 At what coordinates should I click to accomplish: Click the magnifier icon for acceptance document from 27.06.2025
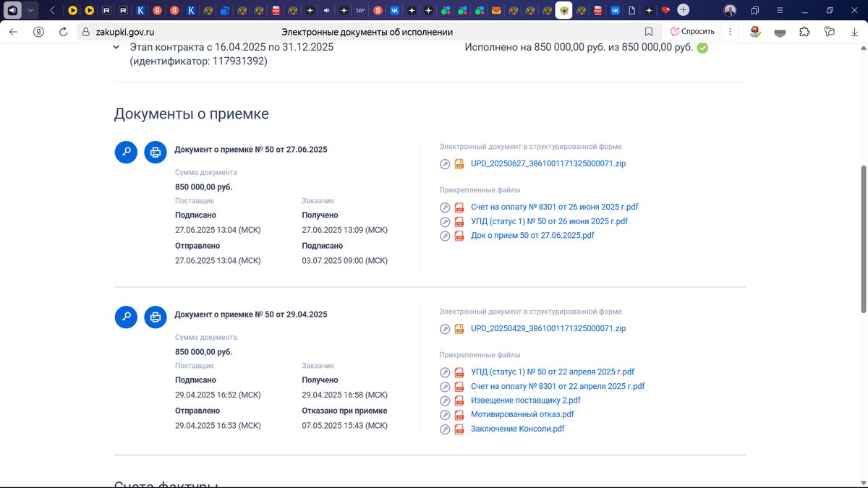tap(127, 152)
